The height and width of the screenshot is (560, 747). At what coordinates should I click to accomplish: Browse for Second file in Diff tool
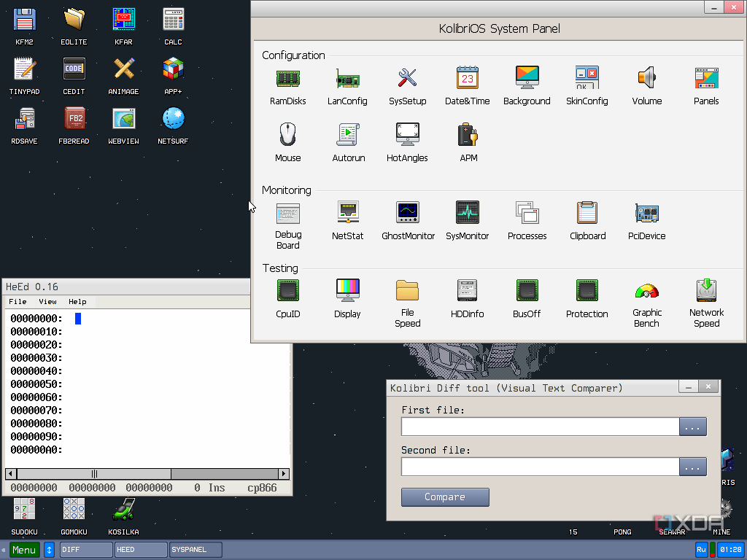click(x=693, y=467)
